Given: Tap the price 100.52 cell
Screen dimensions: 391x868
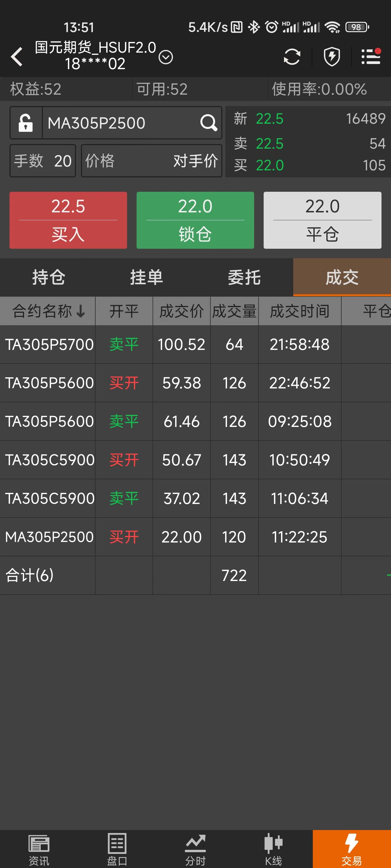Looking at the screenshot, I should [x=181, y=344].
